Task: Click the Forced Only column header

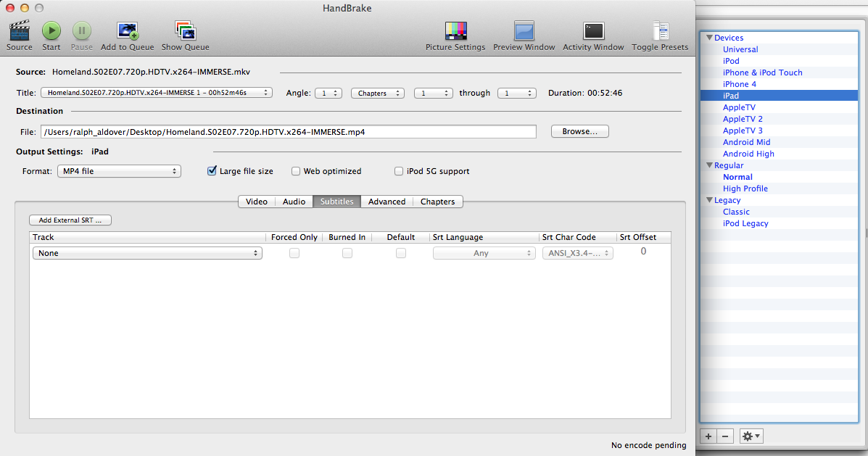Action: (294, 237)
